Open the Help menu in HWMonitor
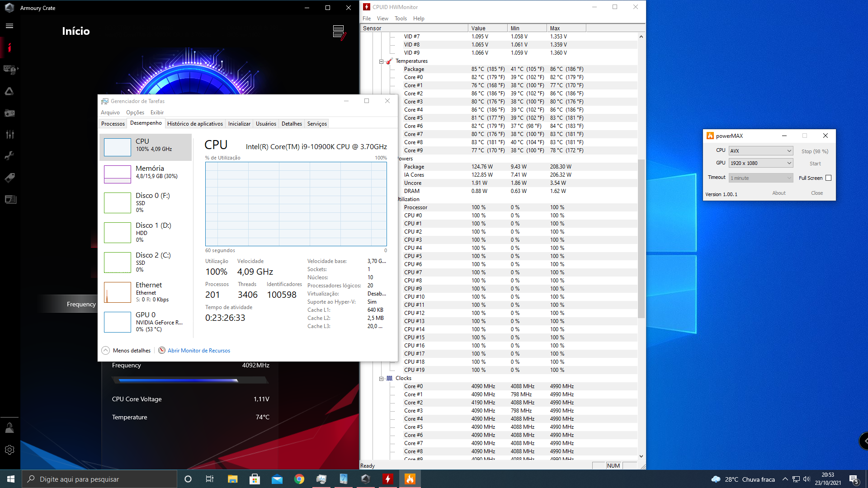 pyautogui.click(x=419, y=19)
